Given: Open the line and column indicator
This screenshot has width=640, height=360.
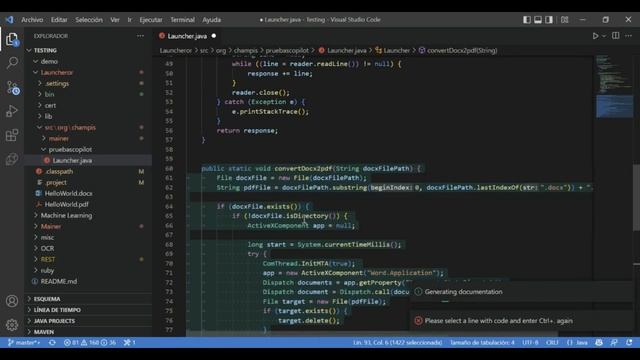Looking at the screenshot, I should [x=398, y=342].
